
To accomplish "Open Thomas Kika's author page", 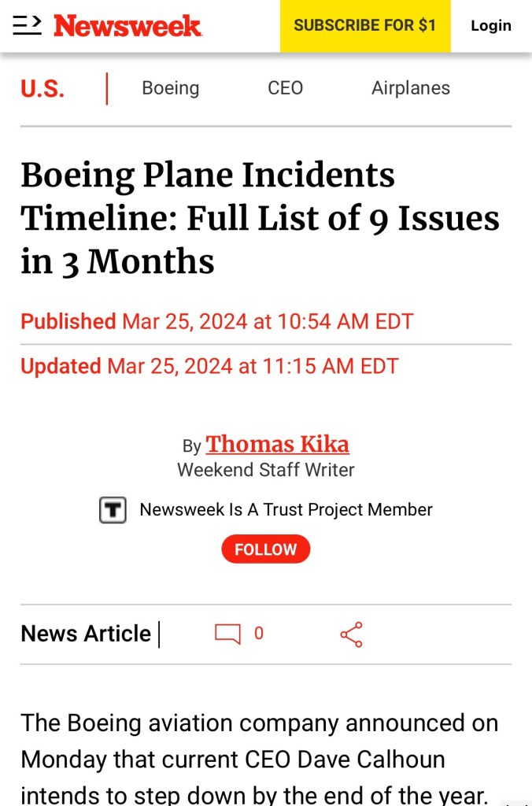I will (277, 445).
